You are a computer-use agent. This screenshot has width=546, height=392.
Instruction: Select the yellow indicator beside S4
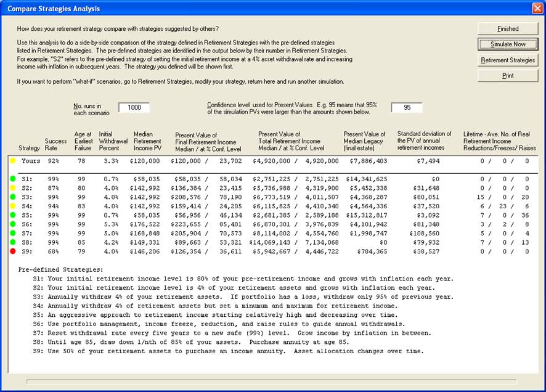[x=13, y=206]
